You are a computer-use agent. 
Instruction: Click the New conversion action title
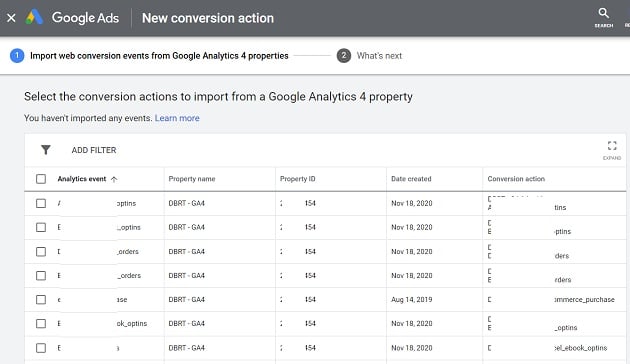pos(208,18)
